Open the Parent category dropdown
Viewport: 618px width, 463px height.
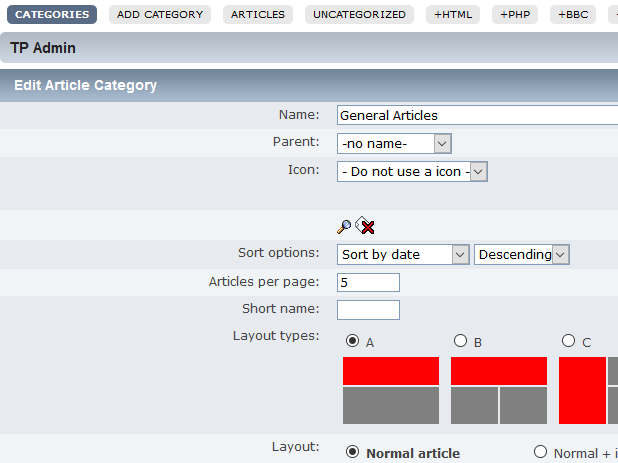(394, 144)
